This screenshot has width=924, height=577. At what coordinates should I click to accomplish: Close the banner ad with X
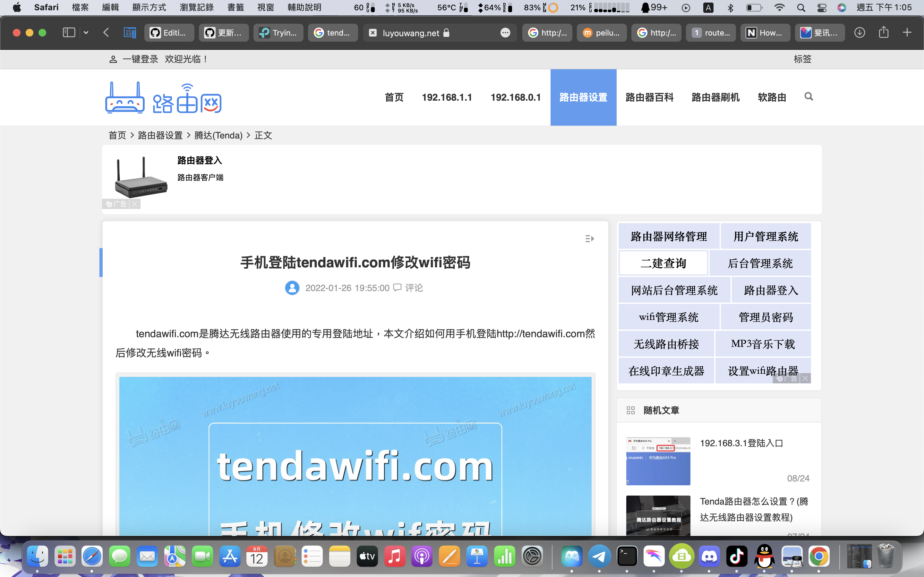coord(135,204)
